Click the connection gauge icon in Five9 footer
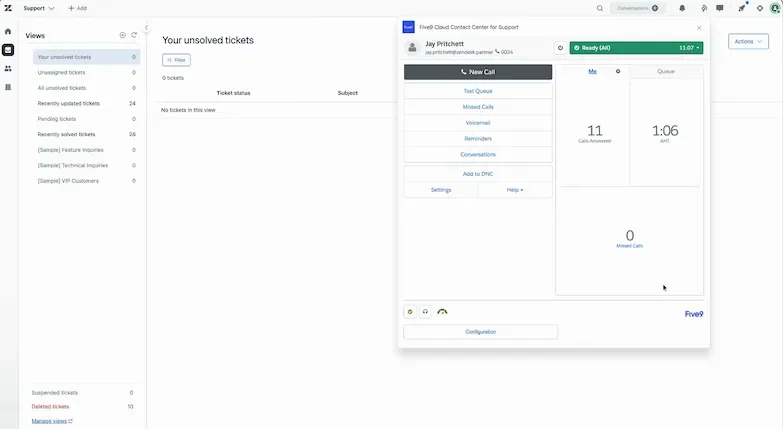This screenshot has width=783, height=429. point(442,312)
